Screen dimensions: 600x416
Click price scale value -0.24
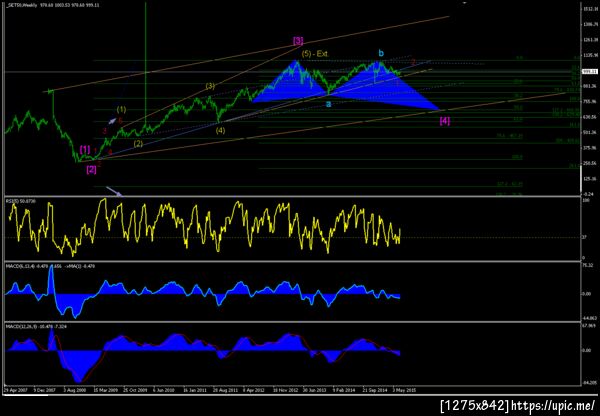[587, 194]
